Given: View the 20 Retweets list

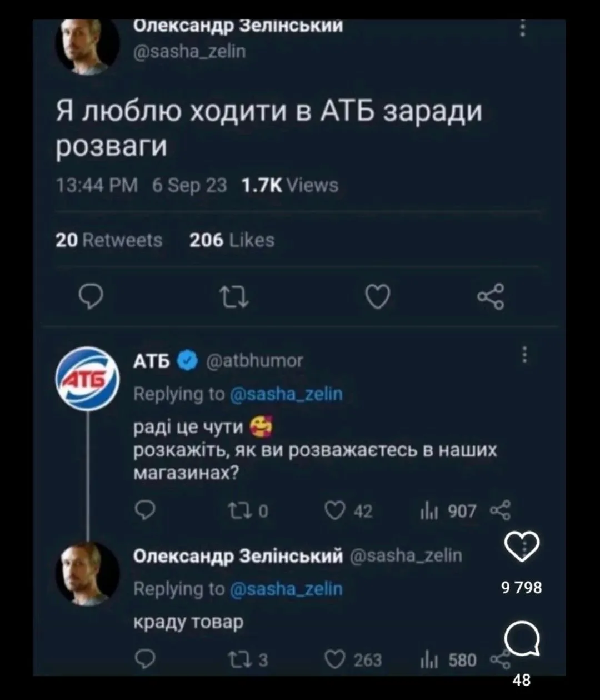Looking at the screenshot, I should [x=109, y=240].
